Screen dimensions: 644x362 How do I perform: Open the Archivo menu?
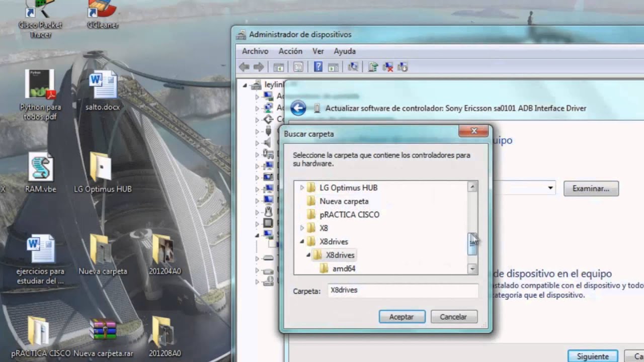pos(255,51)
